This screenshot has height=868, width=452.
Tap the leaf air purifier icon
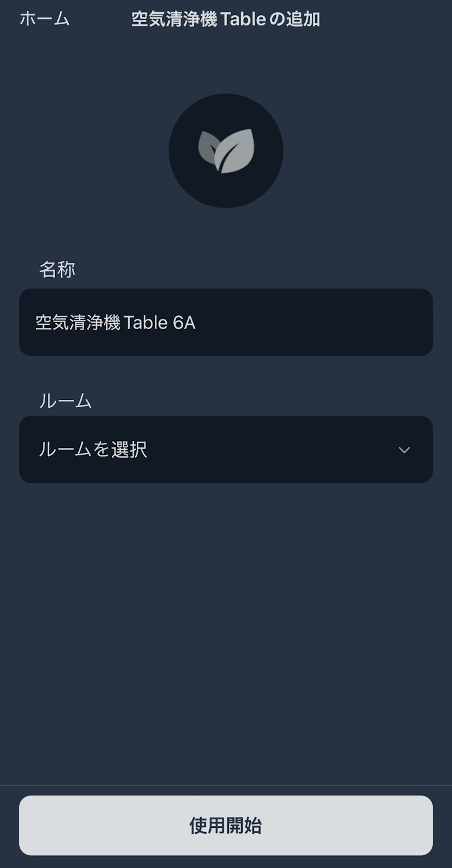click(x=226, y=151)
